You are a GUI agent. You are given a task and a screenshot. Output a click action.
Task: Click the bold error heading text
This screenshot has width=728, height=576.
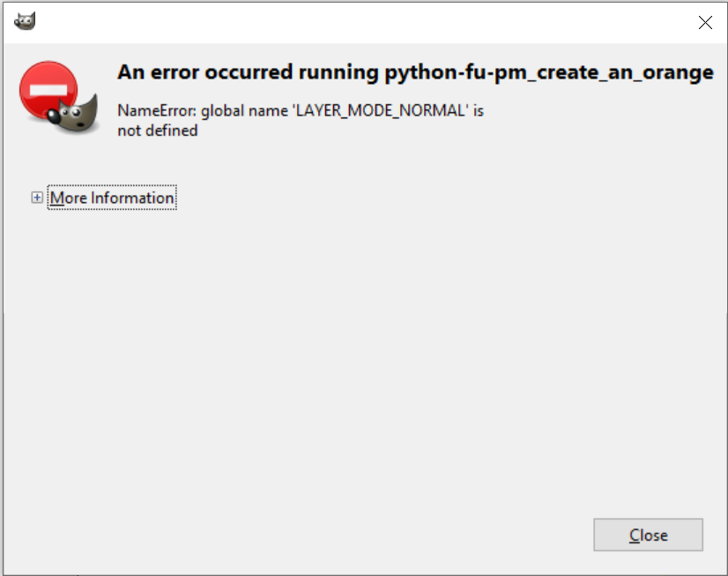click(x=415, y=73)
